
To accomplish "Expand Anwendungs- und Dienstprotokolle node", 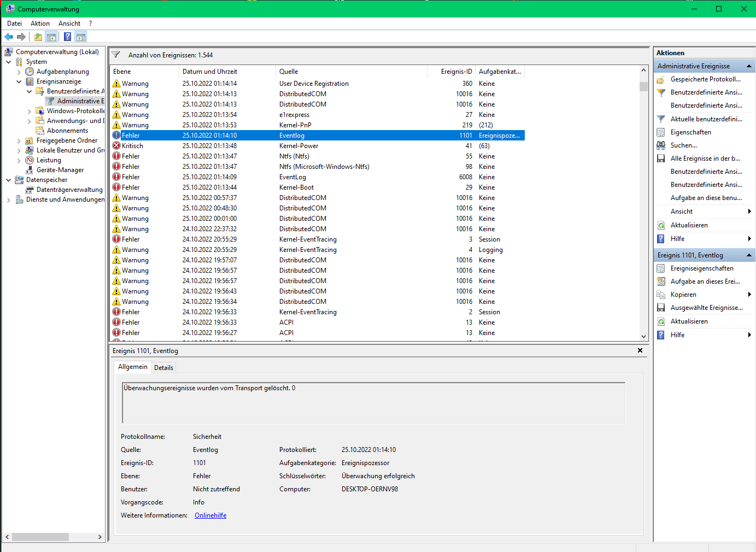I will (30, 121).
